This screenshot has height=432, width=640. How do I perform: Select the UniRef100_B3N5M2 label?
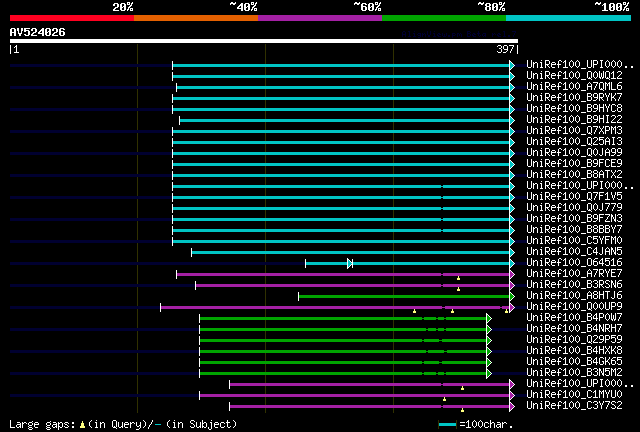pyautogui.click(x=574, y=373)
